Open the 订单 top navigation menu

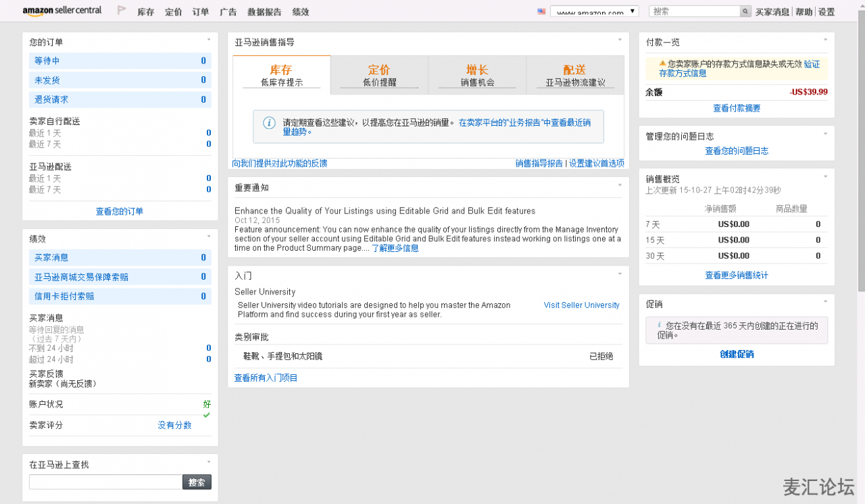pos(201,12)
